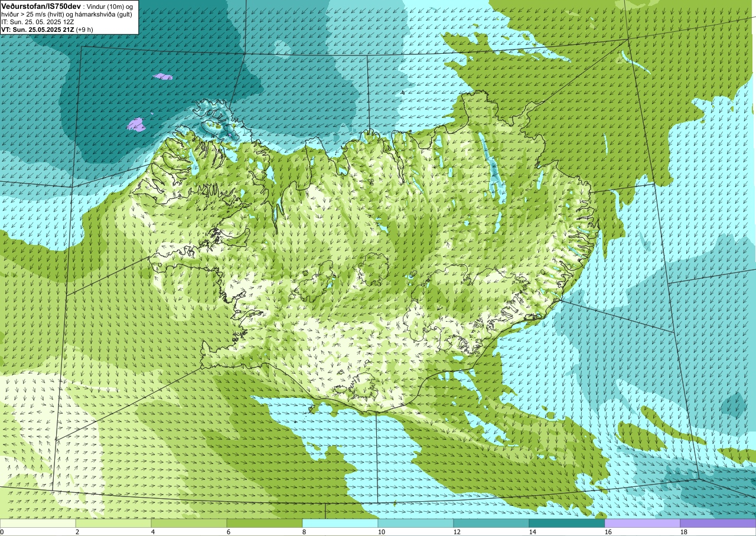Click the teal 12–14 m/s legend swatch
The image size is (756, 536).
[x=491, y=523]
